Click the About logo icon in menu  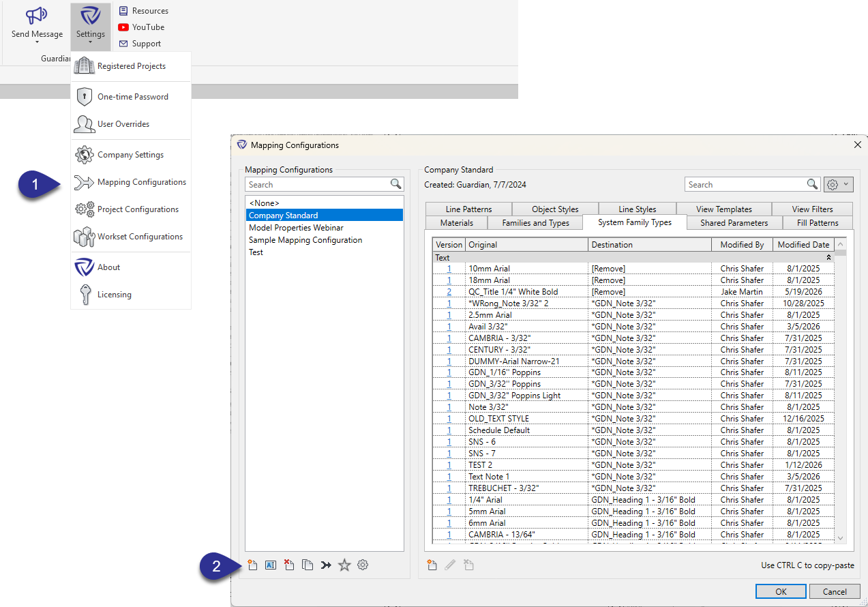point(84,267)
